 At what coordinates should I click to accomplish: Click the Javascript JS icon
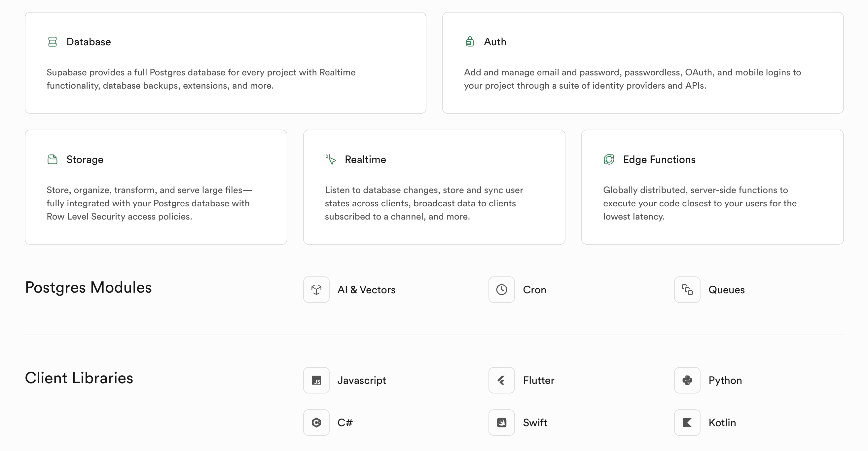316,380
